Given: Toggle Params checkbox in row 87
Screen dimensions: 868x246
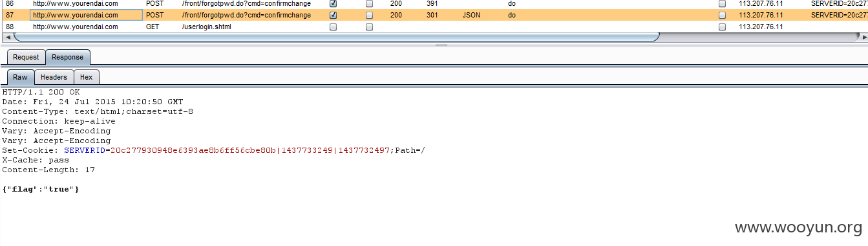Looking at the screenshot, I should click(333, 15).
